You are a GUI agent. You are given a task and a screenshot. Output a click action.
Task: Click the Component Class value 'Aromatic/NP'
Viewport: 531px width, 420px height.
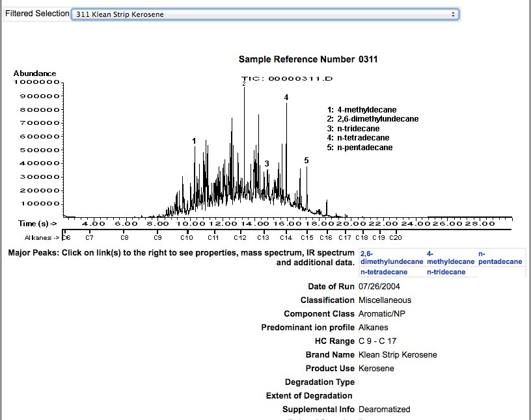(381, 314)
